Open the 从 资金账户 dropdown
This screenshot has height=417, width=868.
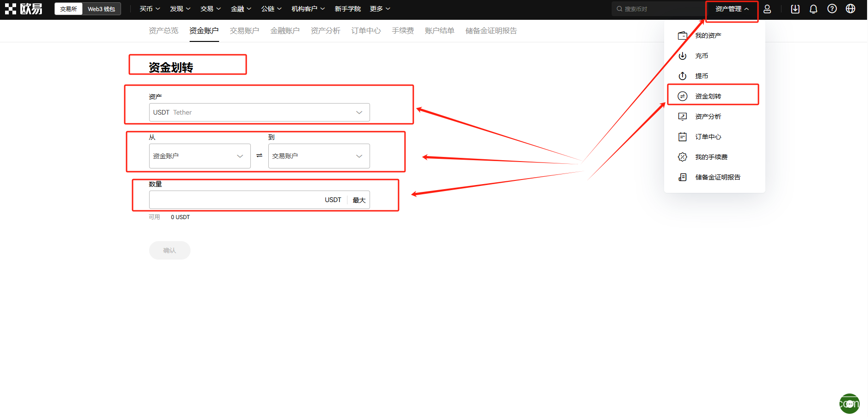tap(200, 156)
